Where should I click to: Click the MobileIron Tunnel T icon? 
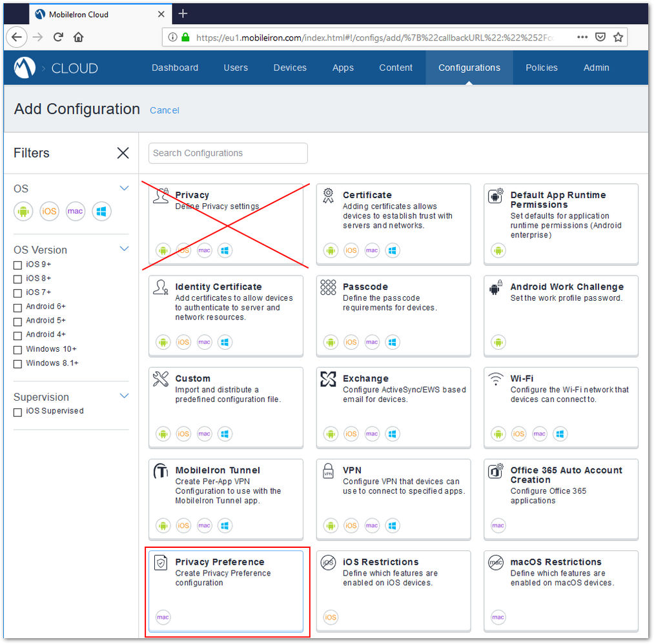coord(161,470)
